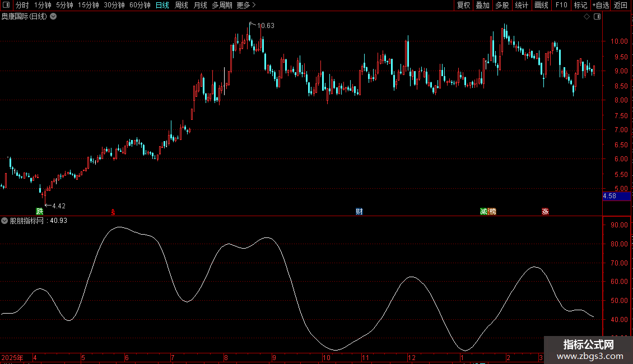Open the F10 company info page

561,5
